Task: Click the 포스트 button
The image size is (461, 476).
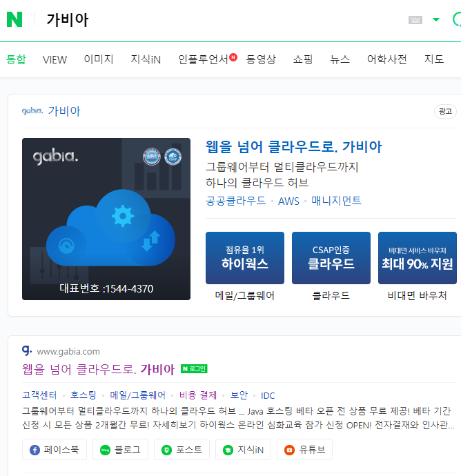Action: point(182,450)
